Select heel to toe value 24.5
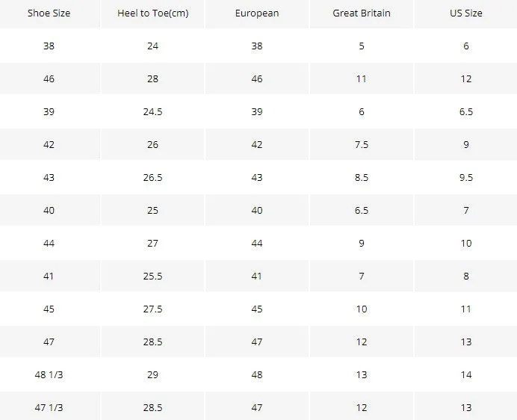Viewport: 517px width, 420px height. tap(152, 111)
